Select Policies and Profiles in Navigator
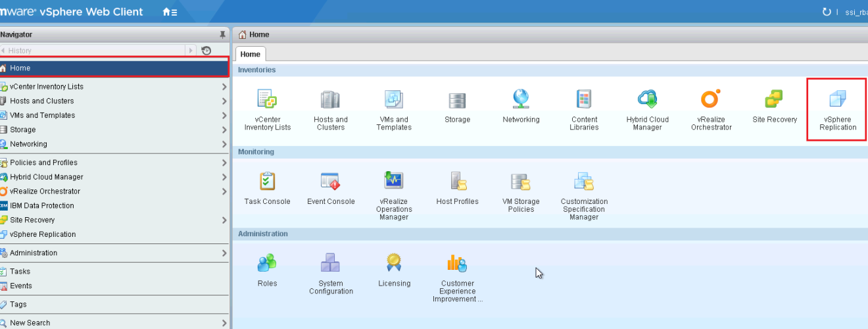868x329 pixels. 114,163
